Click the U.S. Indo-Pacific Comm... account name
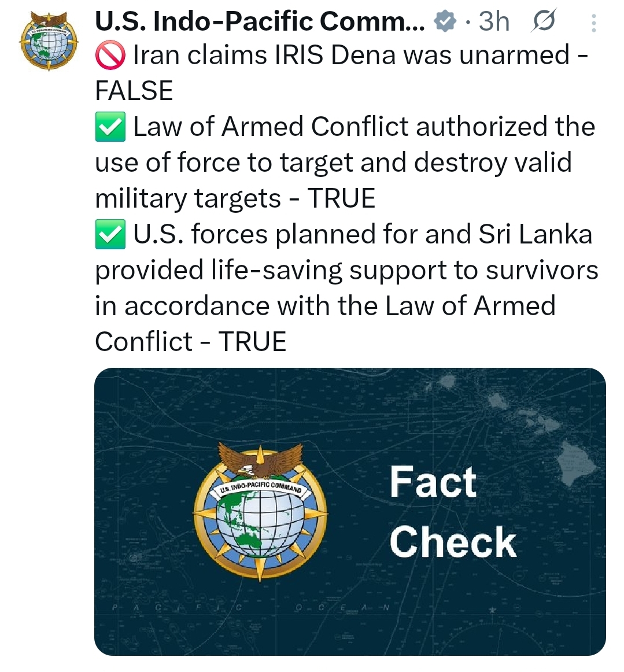Screen dimensions: 624x672 tap(260, 22)
